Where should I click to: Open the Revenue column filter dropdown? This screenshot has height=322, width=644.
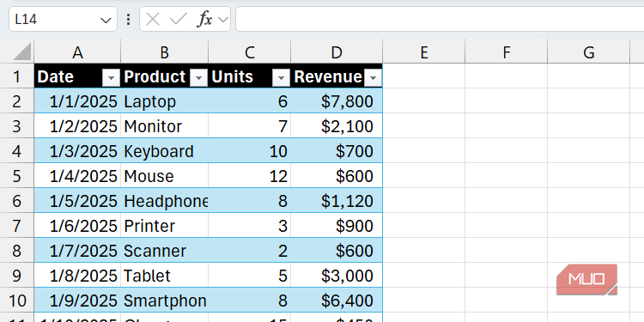click(373, 77)
